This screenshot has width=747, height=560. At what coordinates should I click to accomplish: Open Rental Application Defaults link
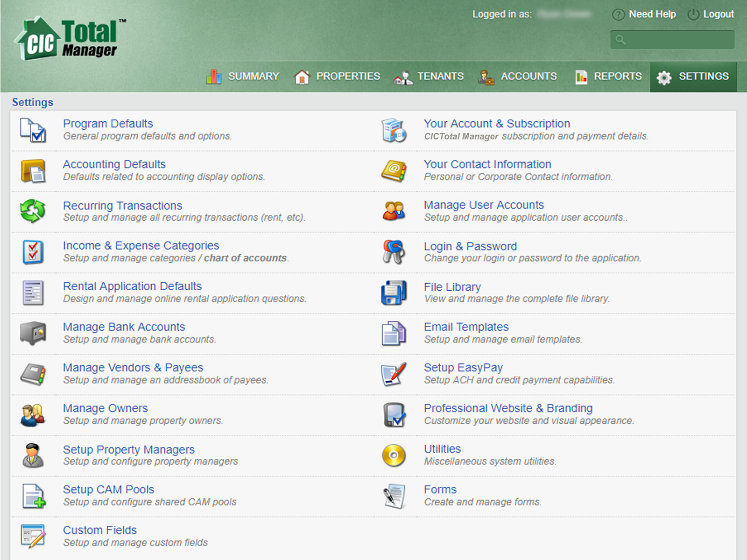133,286
